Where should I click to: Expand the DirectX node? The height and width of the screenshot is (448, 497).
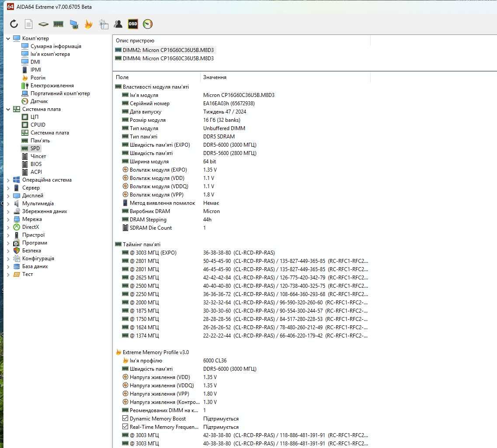(x=8, y=227)
